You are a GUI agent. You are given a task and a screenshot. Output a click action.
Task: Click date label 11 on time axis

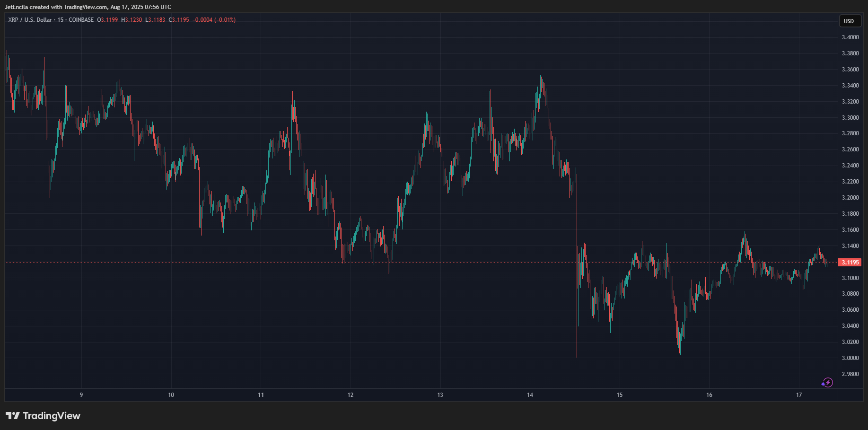pyautogui.click(x=261, y=395)
